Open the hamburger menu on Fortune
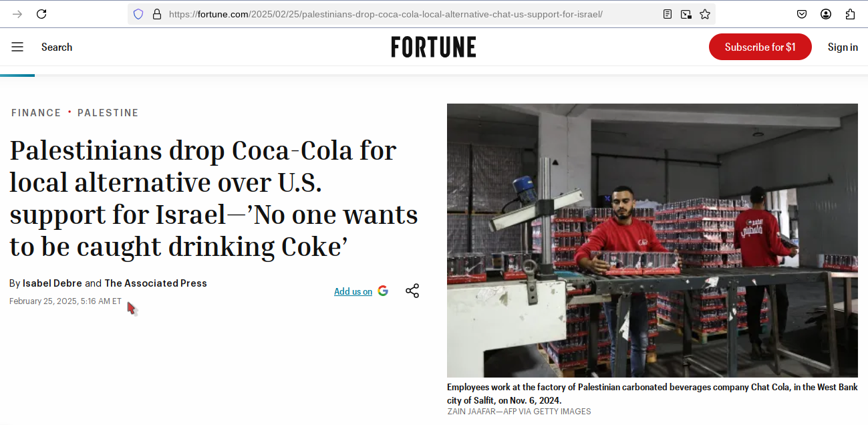868x425 pixels. click(17, 47)
